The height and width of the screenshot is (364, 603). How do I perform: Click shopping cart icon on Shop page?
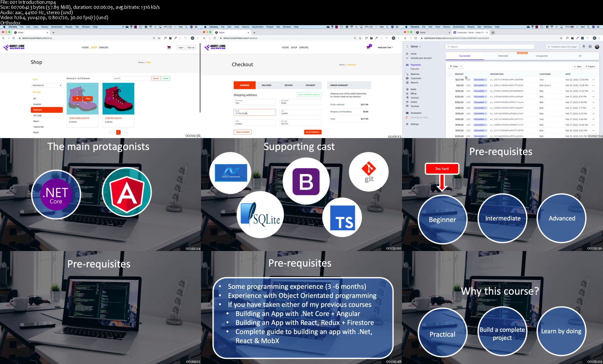point(169,48)
